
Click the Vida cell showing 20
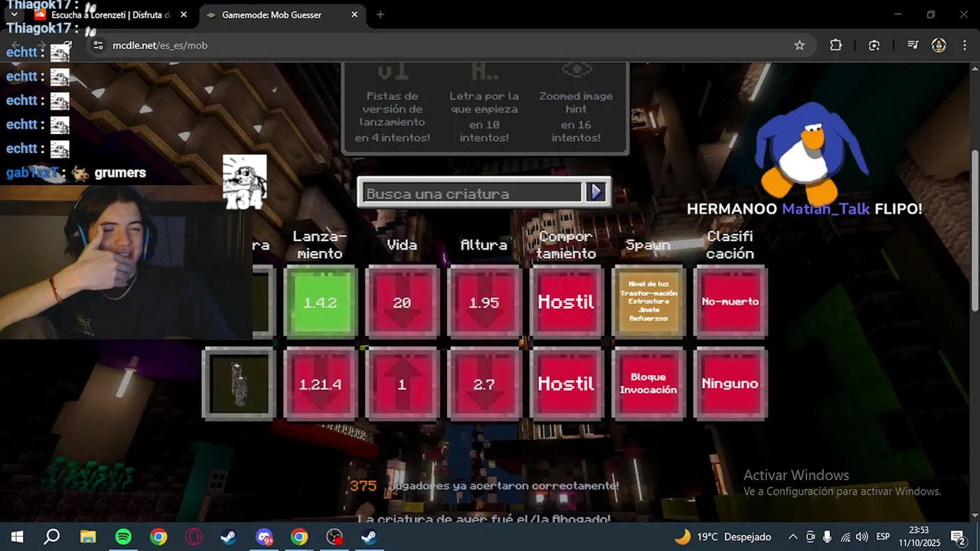tap(402, 302)
